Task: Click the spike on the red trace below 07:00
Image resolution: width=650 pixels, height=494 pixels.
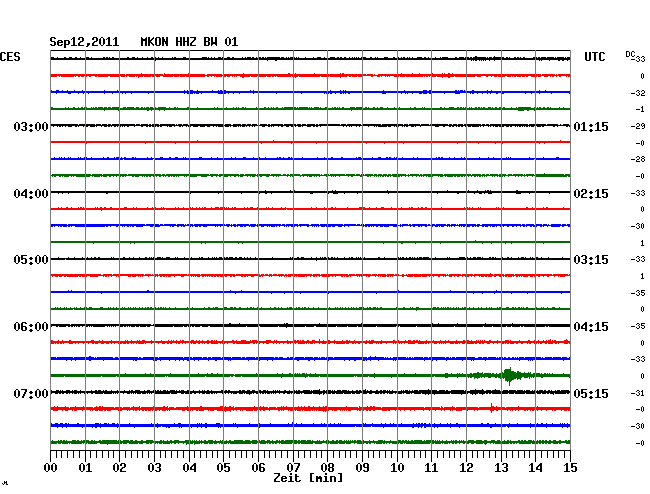Action: (x=492, y=408)
